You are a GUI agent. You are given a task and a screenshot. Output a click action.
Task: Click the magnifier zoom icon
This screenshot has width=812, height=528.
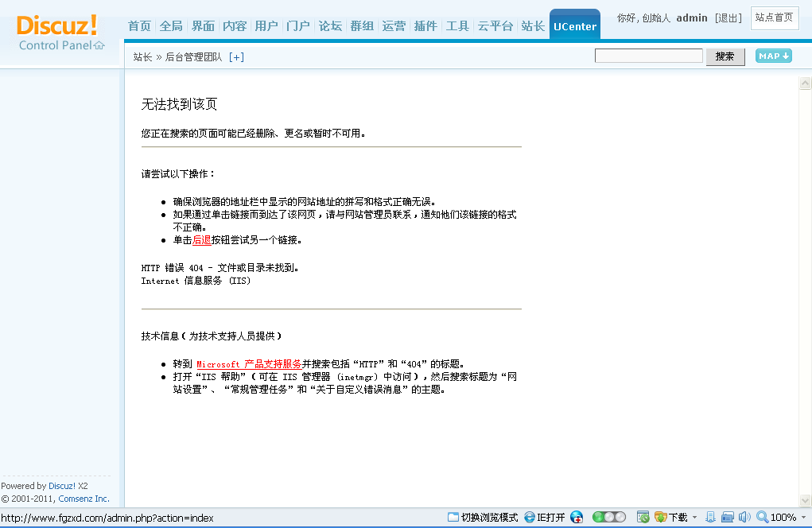coord(762,517)
